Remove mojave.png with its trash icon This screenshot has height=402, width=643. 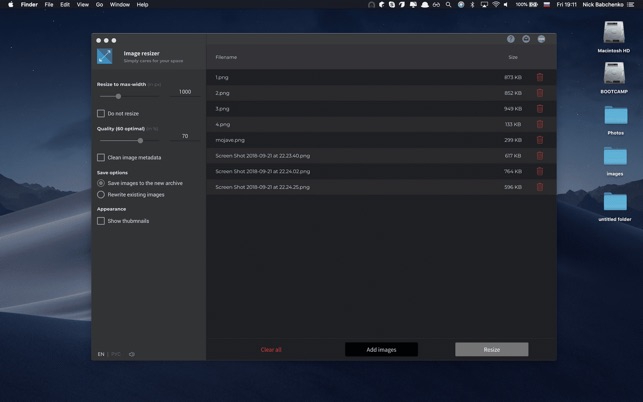[x=540, y=140]
